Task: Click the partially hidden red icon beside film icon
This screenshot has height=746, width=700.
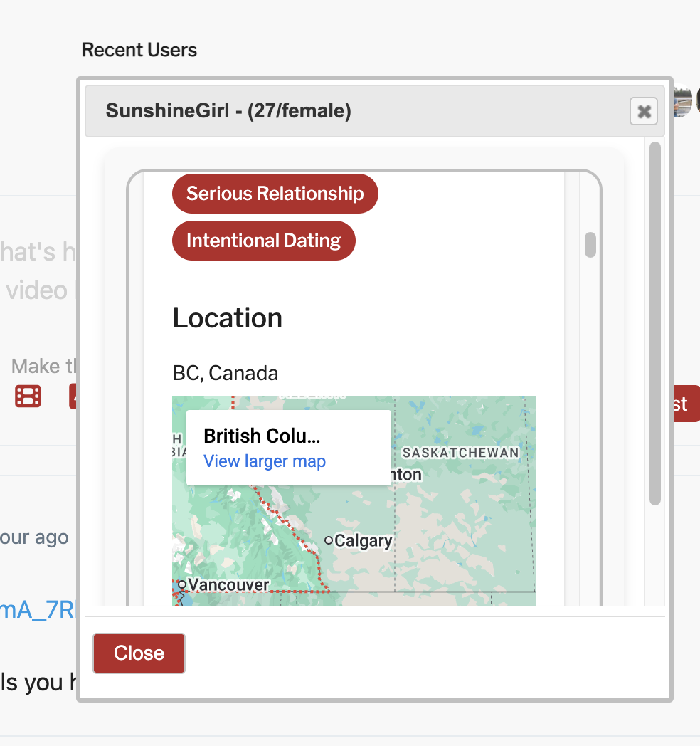Action: 73,396
